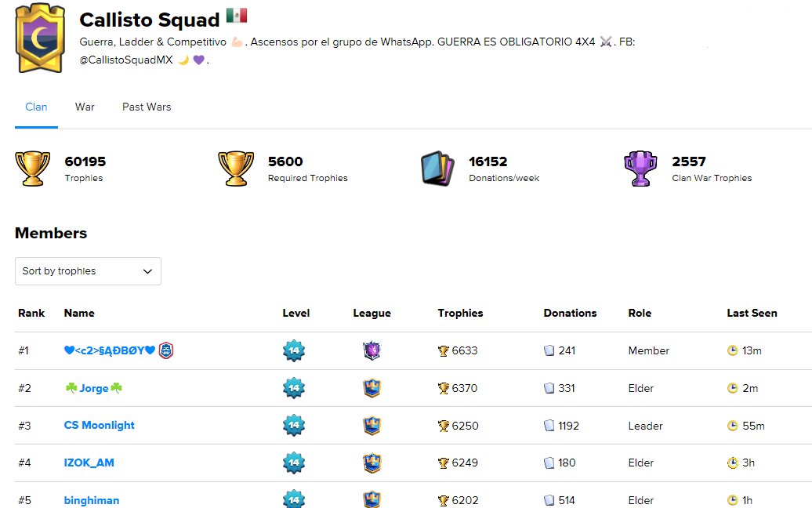Click Jorge's gold league badge
Image resolution: width=812 pixels, height=508 pixels.
pyautogui.click(x=372, y=388)
